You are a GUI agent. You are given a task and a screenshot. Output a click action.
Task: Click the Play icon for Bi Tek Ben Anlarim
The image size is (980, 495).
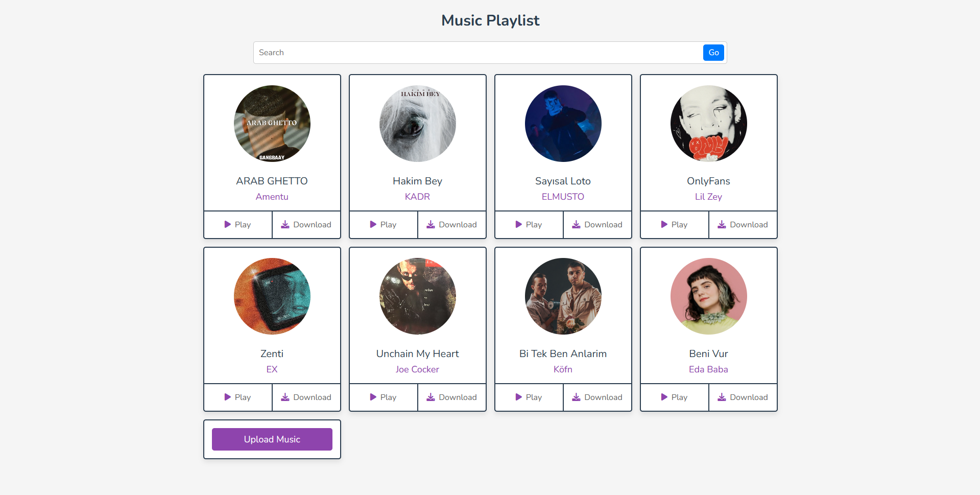[x=518, y=397]
